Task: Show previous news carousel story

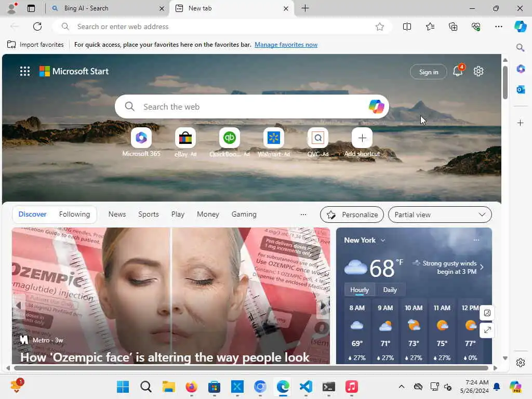Action: tap(19, 305)
